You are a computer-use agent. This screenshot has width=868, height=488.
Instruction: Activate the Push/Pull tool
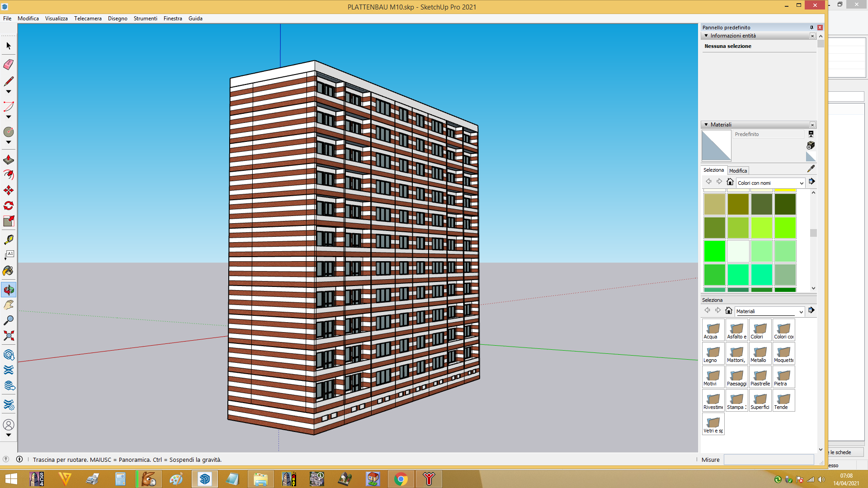pyautogui.click(x=9, y=160)
